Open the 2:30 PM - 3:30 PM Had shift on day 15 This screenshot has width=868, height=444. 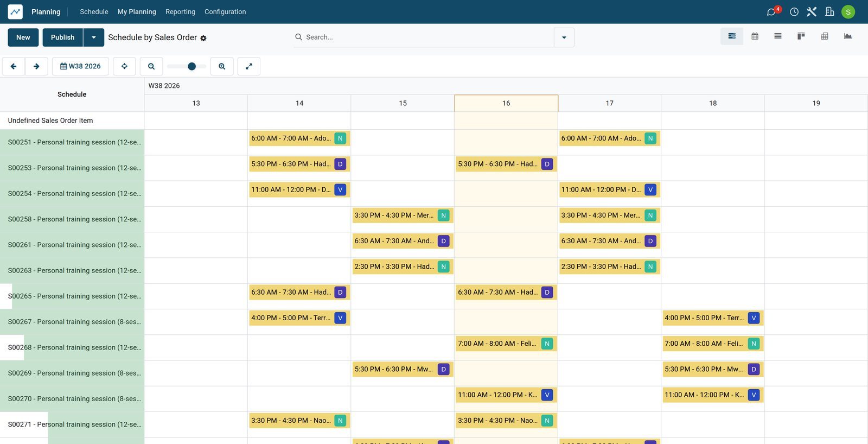click(403, 267)
